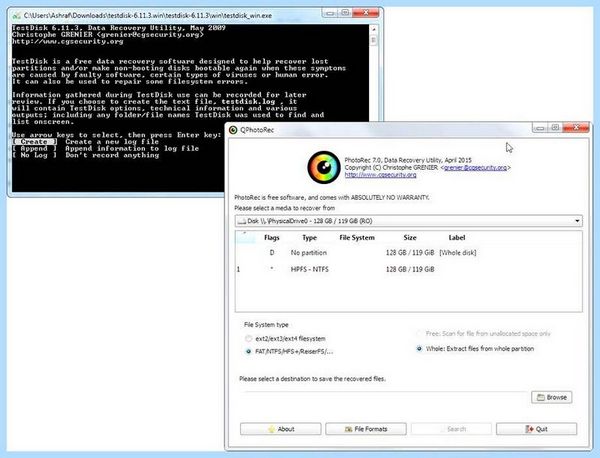Click the destination path input field
The image size is (600, 458).
tap(384, 397)
